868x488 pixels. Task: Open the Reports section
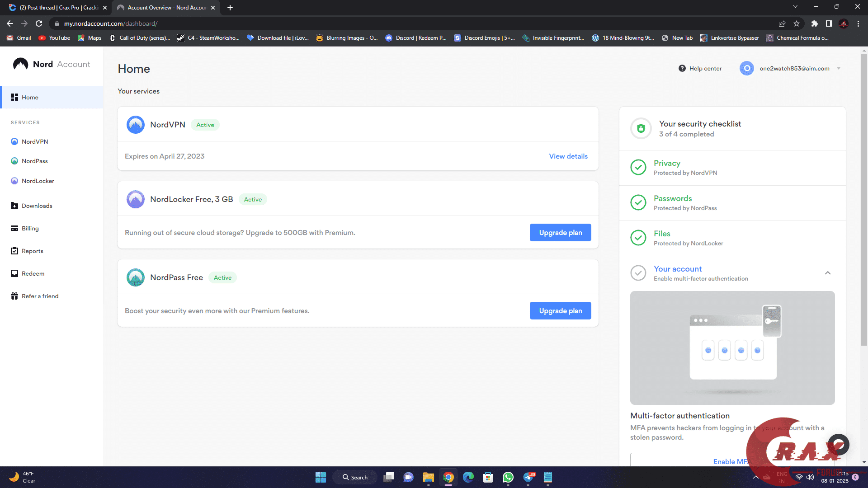(x=27, y=251)
